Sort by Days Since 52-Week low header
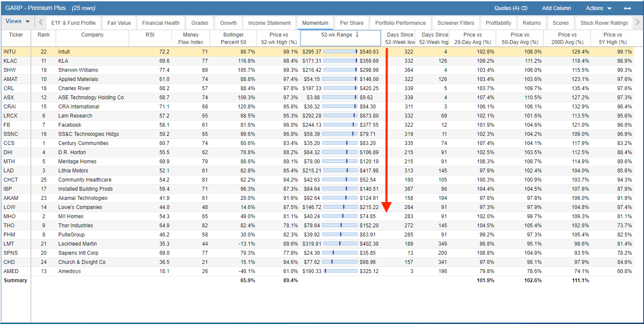 pyautogui.click(x=400, y=38)
